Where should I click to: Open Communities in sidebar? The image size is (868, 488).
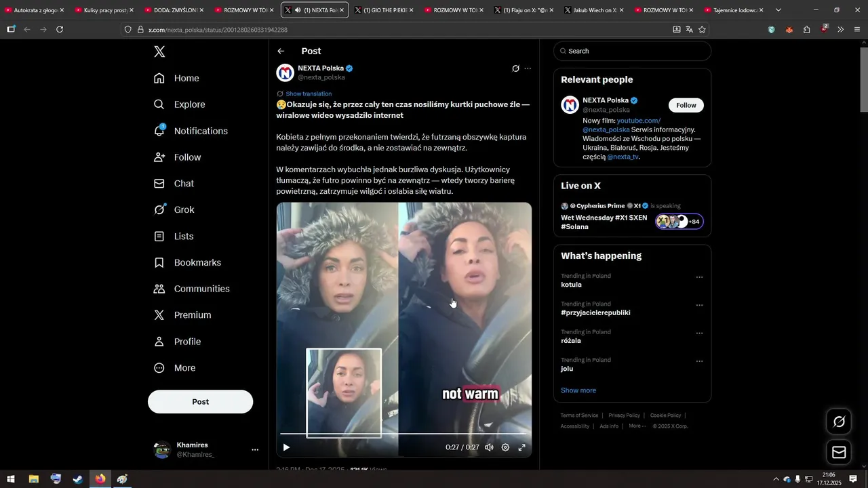[191, 289]
